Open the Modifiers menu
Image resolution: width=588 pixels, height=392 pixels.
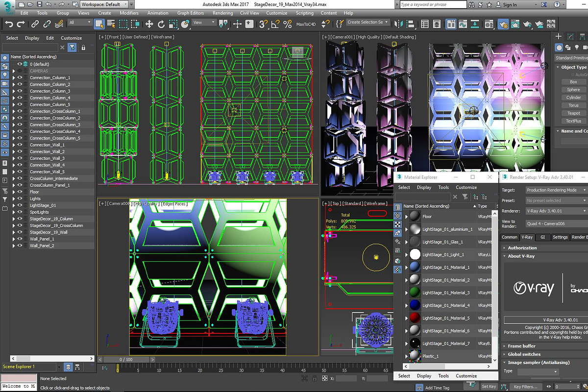point(129,13)
